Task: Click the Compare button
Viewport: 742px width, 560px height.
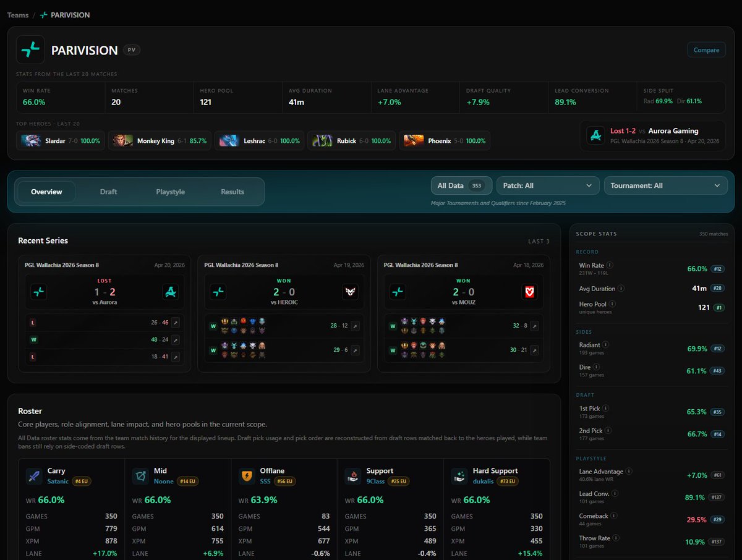Action: pyautogui.click(x=706, y=50)
